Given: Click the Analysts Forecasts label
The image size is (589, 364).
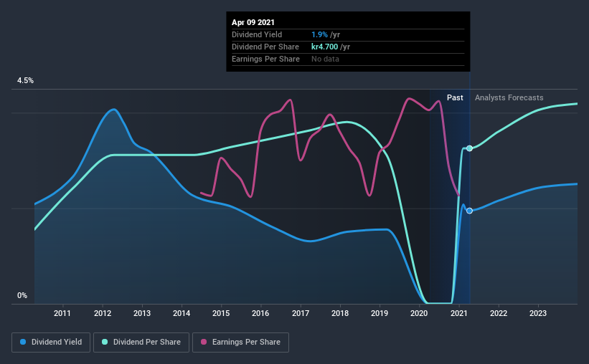Looking at the screenshot, I should 509,97.
